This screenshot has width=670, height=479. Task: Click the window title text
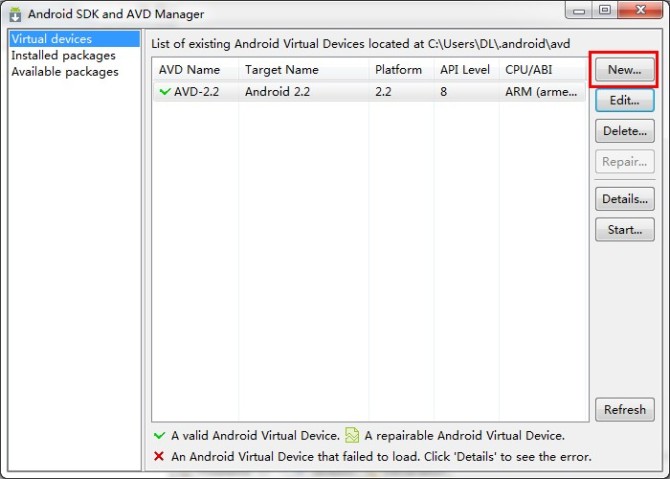pos(116,14)
